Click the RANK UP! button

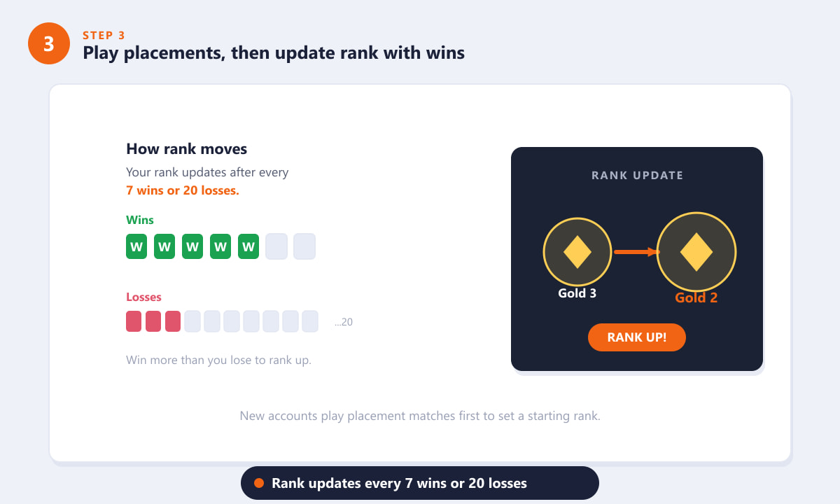[637, 337]
